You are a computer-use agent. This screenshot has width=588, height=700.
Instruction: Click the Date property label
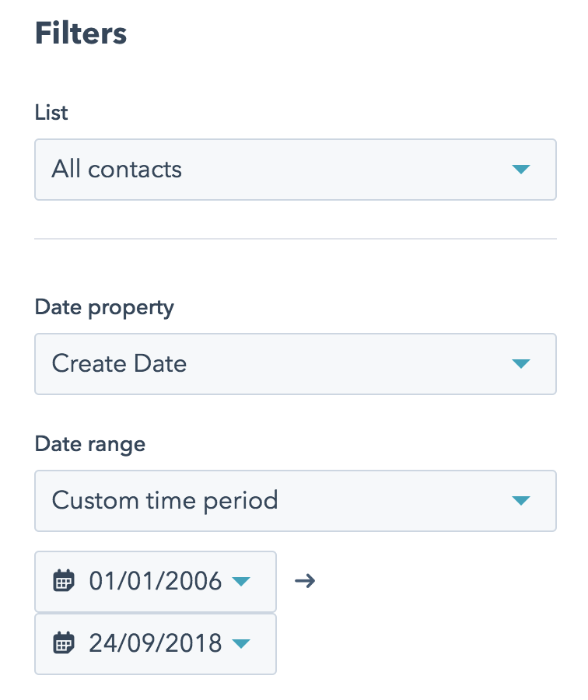pyautogui.click(x=104, y=308)
